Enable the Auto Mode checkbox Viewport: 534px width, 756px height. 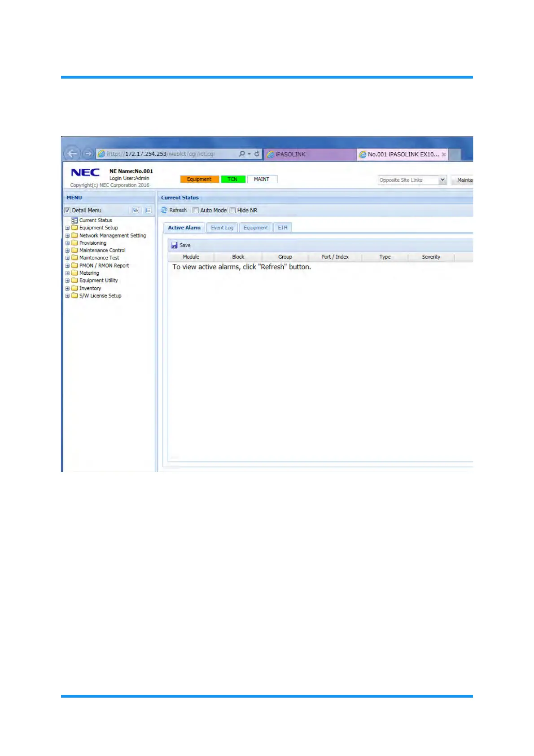click(x=196, y=210)
